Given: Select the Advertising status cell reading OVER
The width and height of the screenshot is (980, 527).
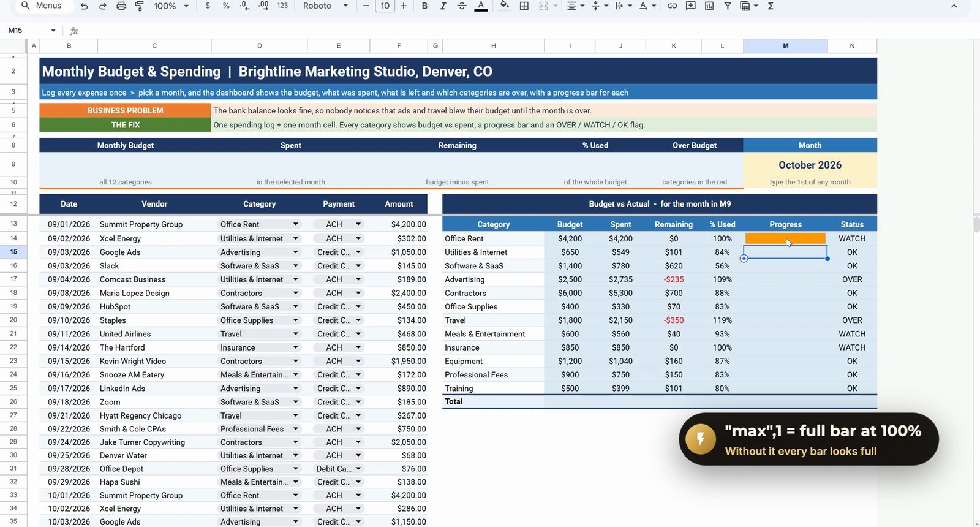Looking at the screenshot, I should (x=852, y=279).
